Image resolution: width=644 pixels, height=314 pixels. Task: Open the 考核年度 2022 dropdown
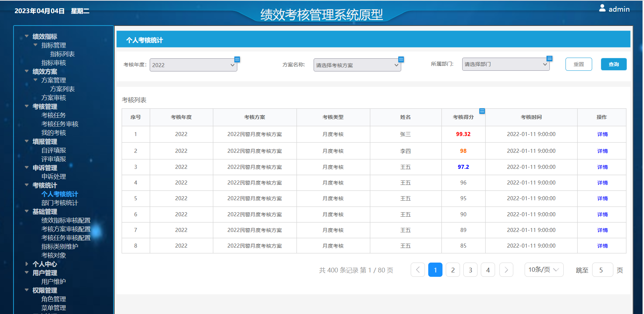click(x=193, y=65)
